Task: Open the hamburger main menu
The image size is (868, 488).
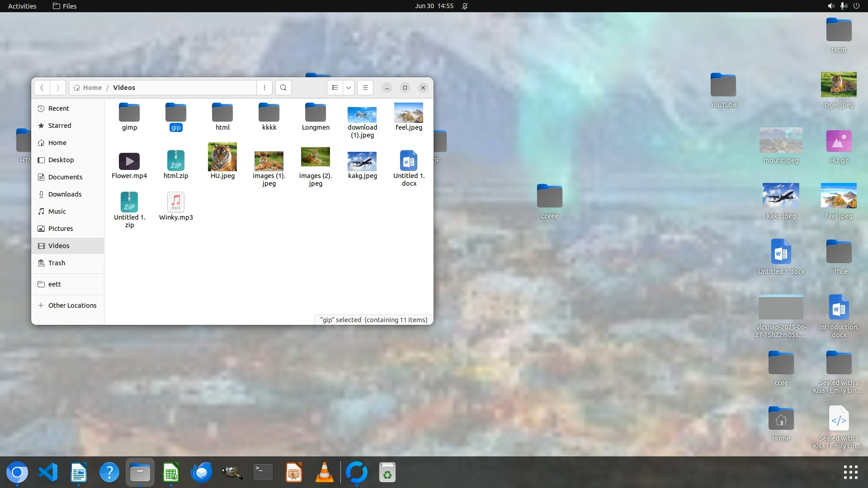Action: point(365,88)
